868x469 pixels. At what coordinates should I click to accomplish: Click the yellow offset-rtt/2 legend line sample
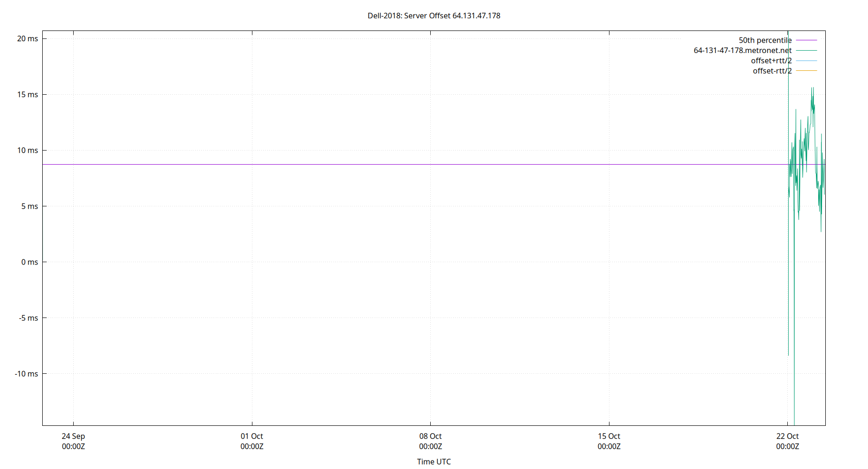[807, 71]
